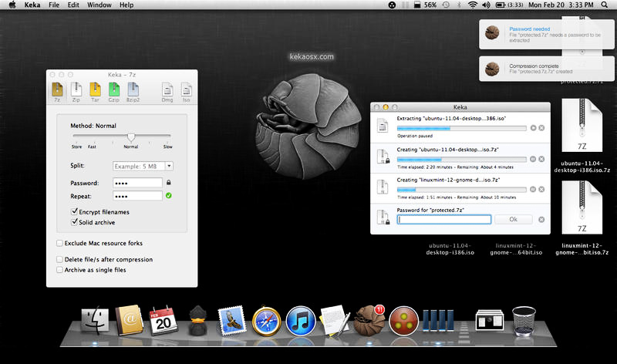Image resolution: width=617 pixels, height=364 pixels.
Task: Open the red round app in Dock
Action: click(x=403, y=322)
